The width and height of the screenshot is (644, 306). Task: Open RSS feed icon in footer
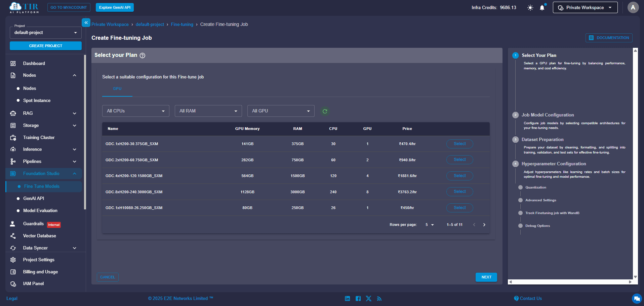coord(379,299)
